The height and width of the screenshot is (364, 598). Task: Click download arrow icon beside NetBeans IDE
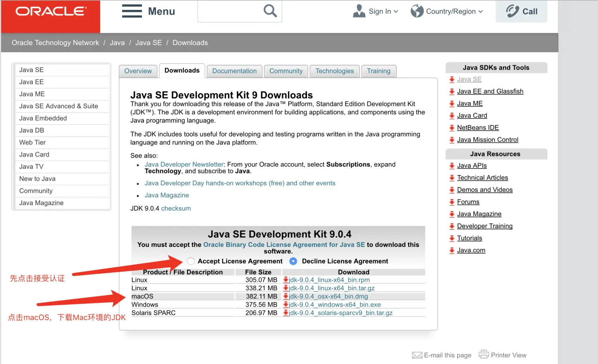point(452,128)
